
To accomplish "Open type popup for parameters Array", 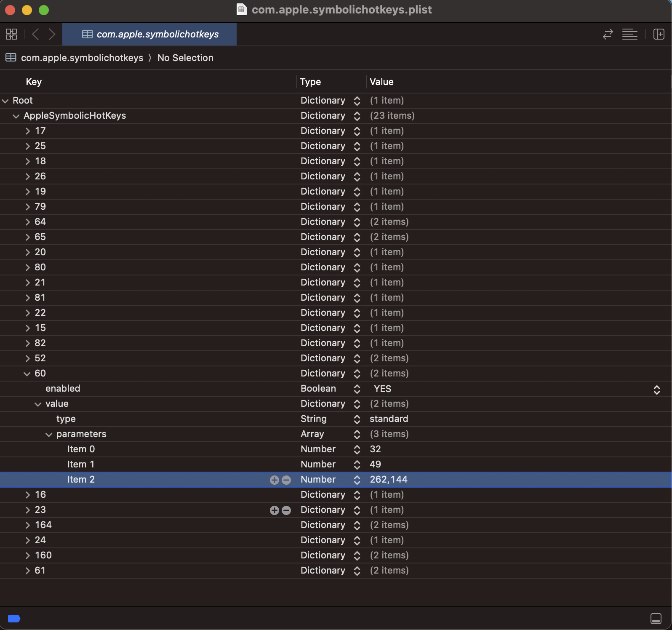I will pyautogui.click(x=357, y=434).
